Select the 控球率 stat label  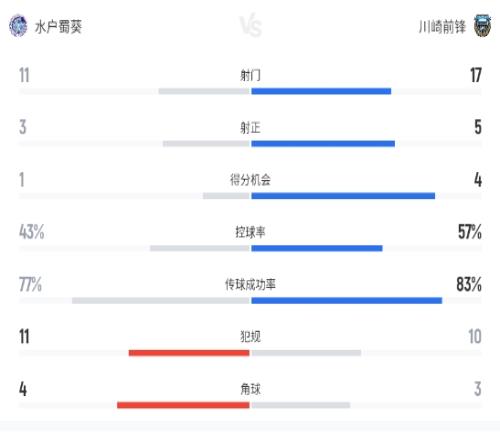tap(250, 232)
